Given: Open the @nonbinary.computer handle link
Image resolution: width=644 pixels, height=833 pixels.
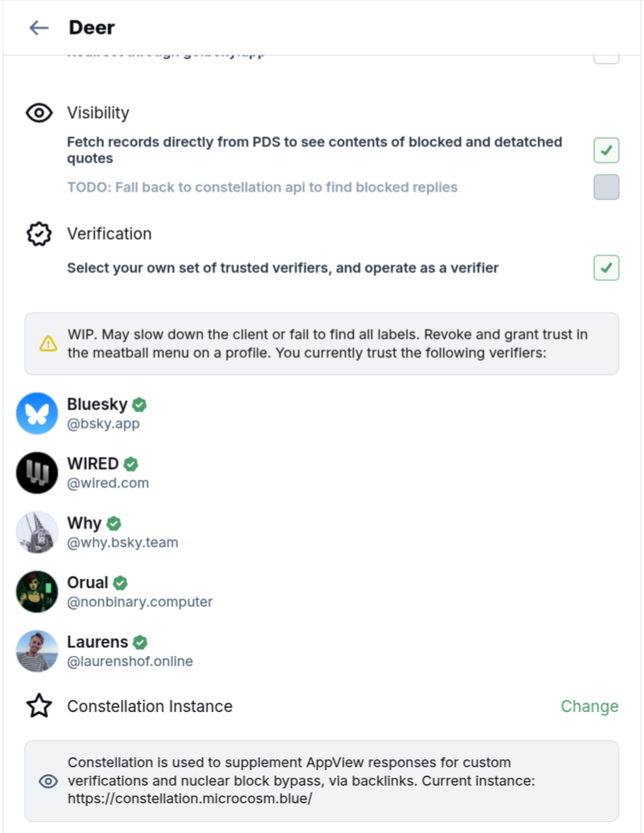Looking at the screenshot, I should pyautogui.click(x=139, y=602).
